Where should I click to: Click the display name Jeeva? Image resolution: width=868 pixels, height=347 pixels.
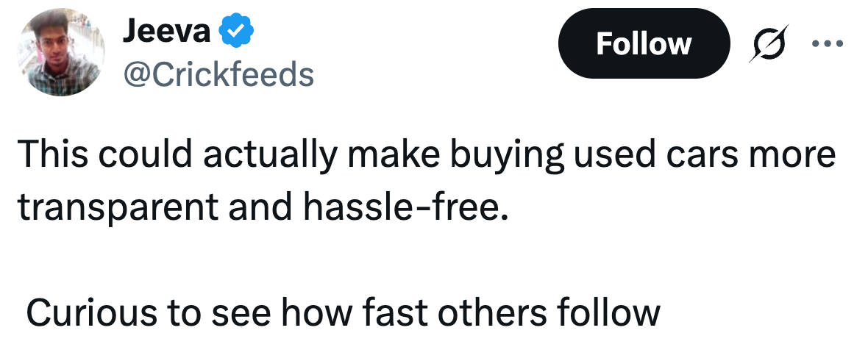pos(167,32)
